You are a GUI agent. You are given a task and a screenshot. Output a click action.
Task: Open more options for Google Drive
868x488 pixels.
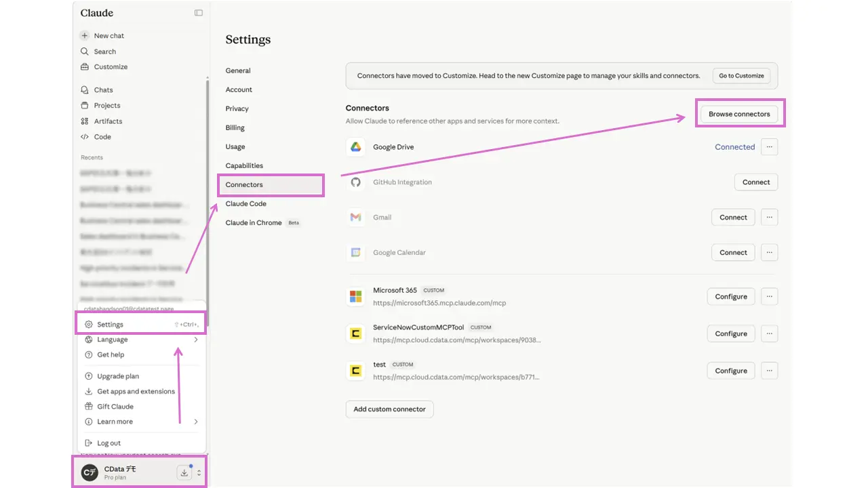click(x=769, y=147)
